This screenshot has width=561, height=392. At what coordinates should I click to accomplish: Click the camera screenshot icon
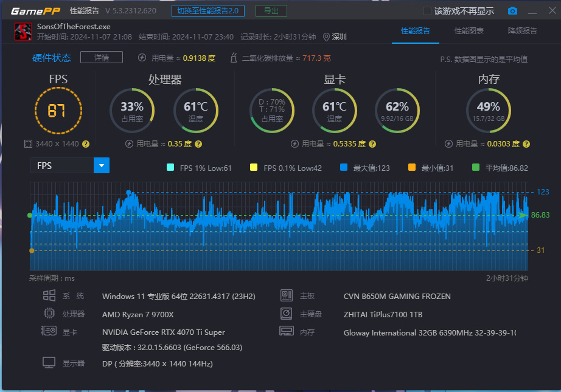(512, 11)
